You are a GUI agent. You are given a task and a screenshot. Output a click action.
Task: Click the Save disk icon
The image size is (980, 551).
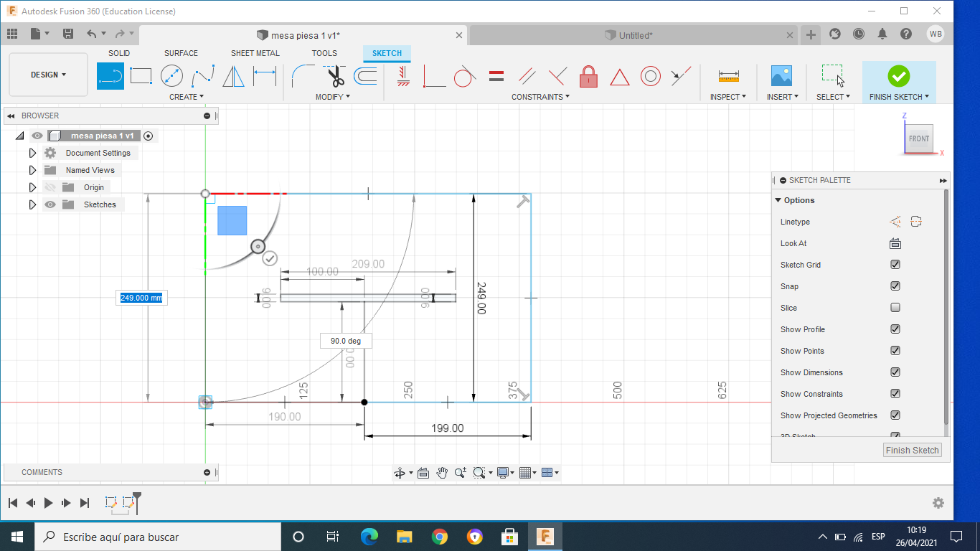pos(68,34)
